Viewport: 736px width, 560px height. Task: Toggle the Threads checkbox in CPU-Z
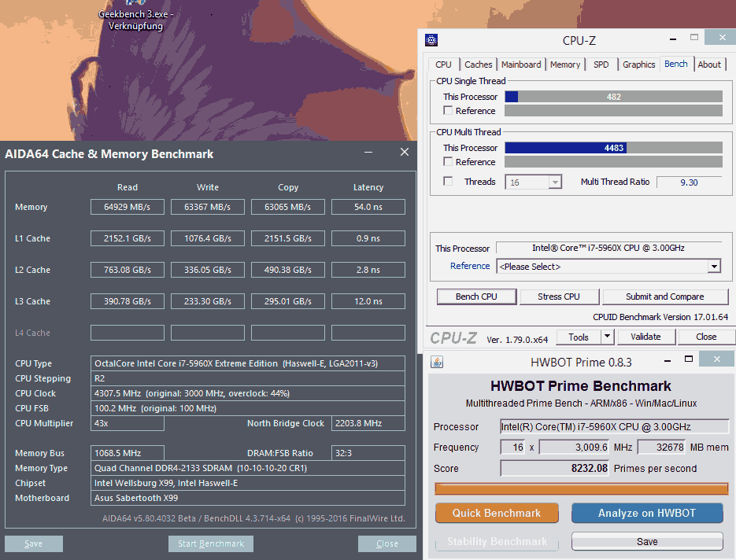tap(448, 182)
